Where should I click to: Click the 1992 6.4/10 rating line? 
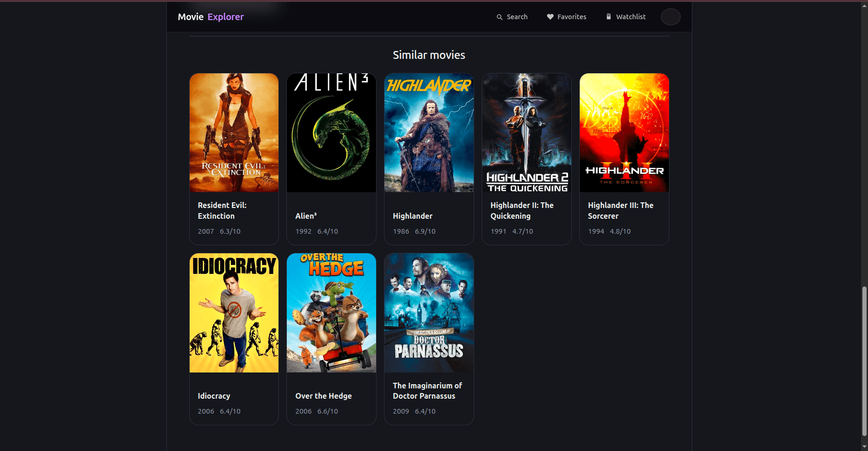[x=317, y=231]
